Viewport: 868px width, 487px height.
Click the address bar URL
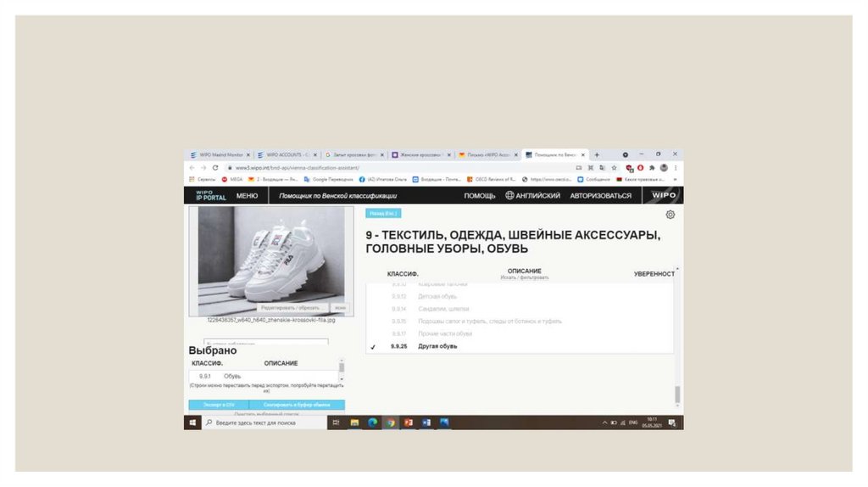pyautogui.click(x=298, y=168)
